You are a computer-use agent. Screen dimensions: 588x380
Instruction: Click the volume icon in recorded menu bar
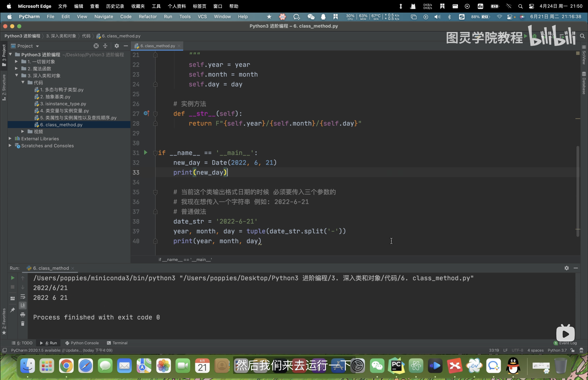pos(437,17)
